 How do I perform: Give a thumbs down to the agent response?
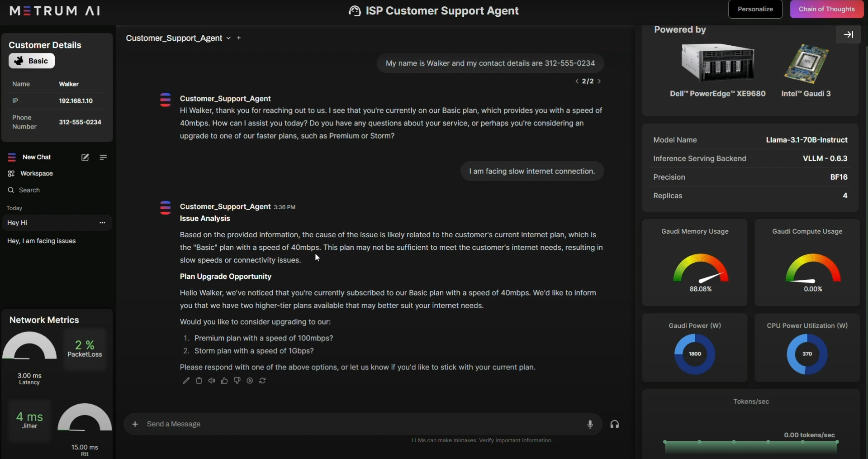pos(237,381)
